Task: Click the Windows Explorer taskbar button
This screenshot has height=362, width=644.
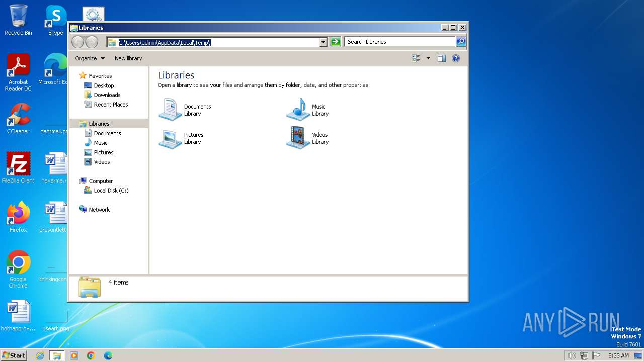Action: pyautogui.click(x=57, y=355)
